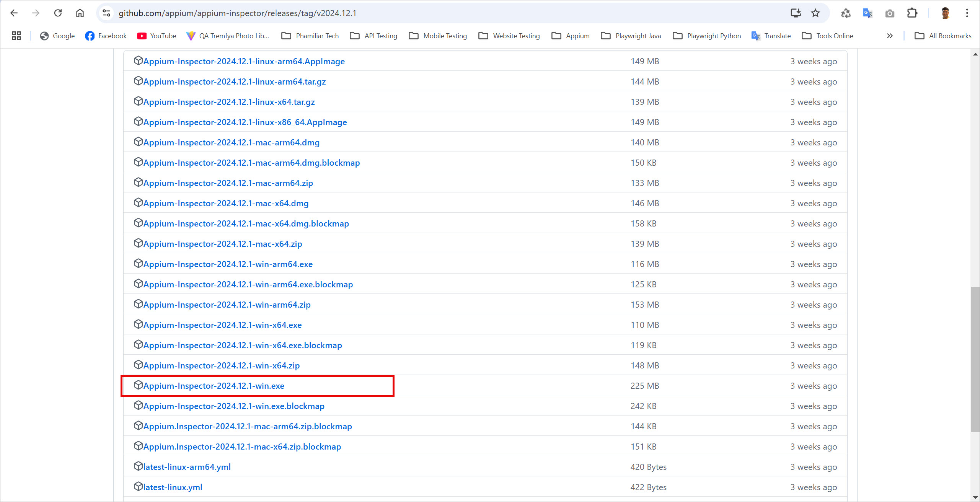This screenshot has width=980, height=502.
Task: Click the page scrollbar up arrow
Action: click(975, 54)
